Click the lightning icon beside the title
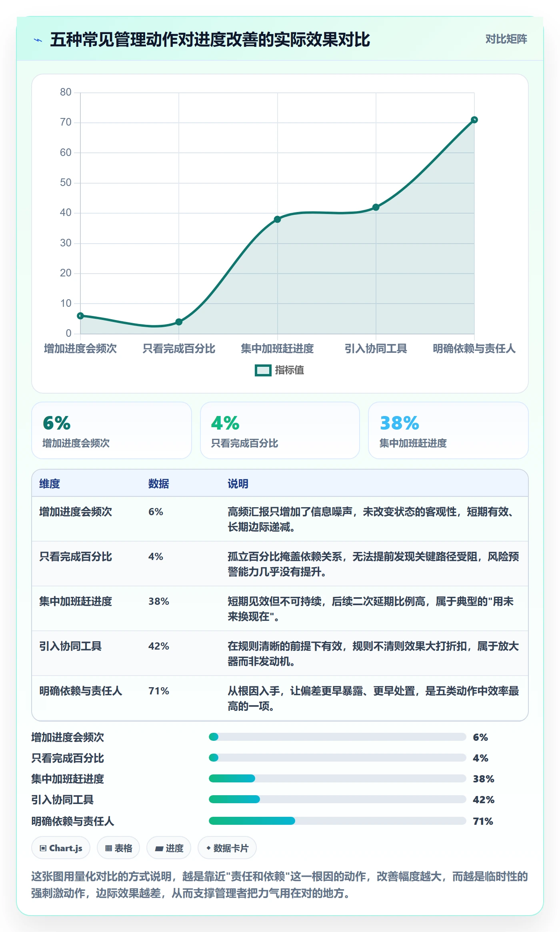 click(38, 40)
